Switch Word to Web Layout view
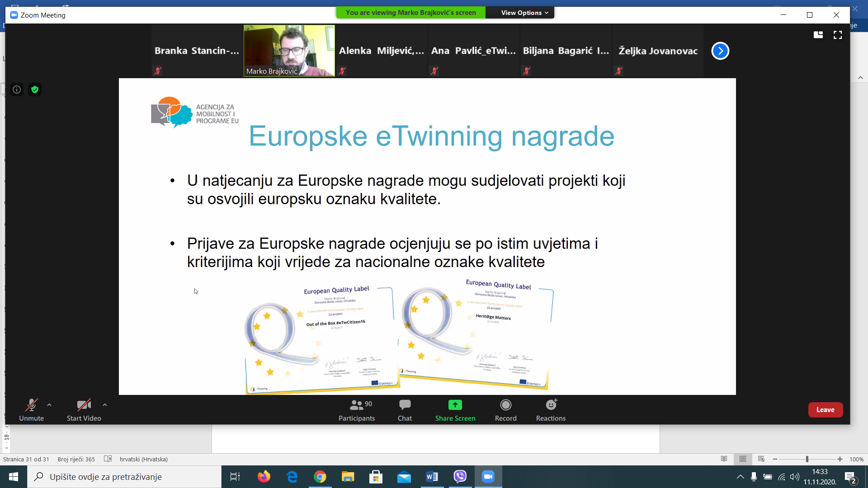This screenshot has width=868, height=488. (761, 459)
